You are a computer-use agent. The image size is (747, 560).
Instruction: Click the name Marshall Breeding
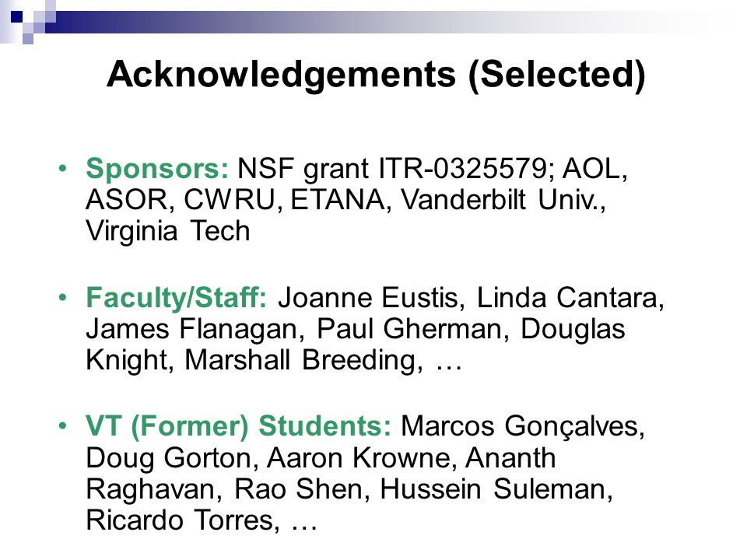pos(300,360)
